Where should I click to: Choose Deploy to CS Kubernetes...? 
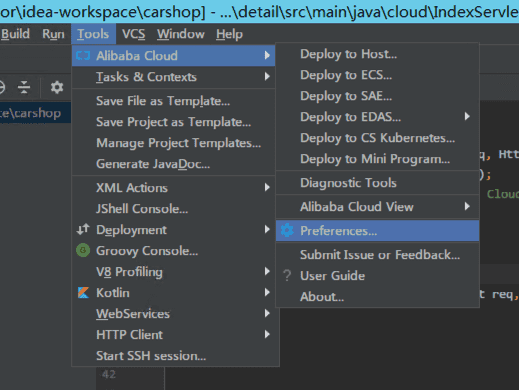pos(377,138)
